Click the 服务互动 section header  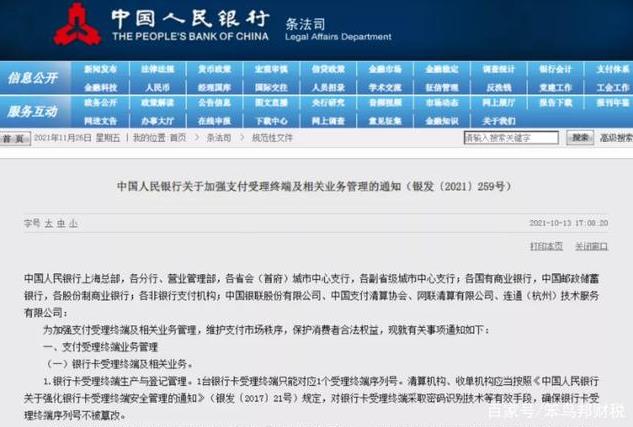[33, 111]
